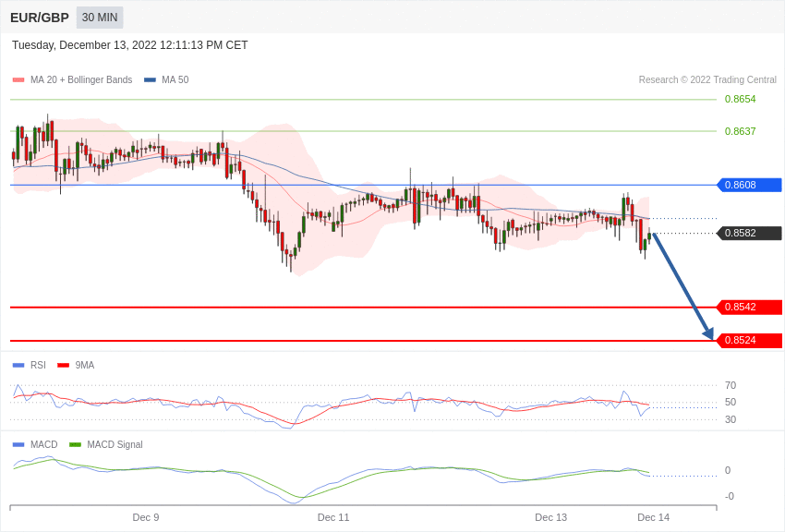Click the RSI blue legend swatch
This screenshot has width=785, height=532.
pyautogui.click(x=18, y=366)
